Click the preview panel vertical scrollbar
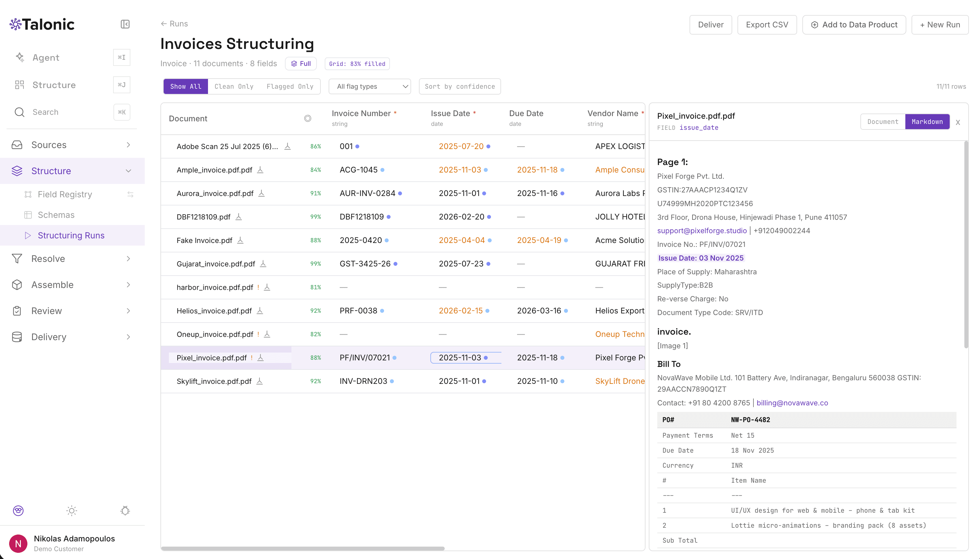 coord(966,245)
